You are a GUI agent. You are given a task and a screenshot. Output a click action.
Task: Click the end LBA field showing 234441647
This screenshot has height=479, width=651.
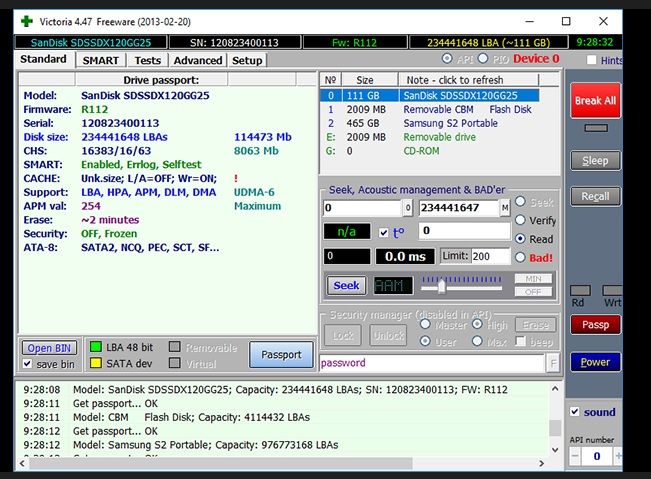(458, 208)
